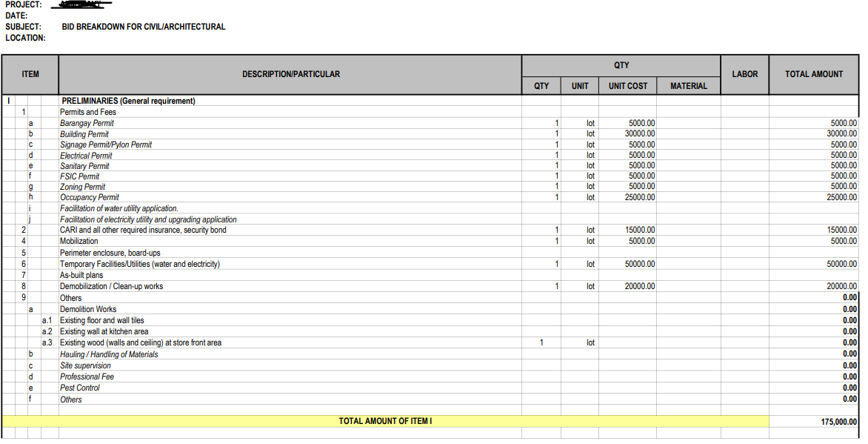Select the UNIT subheader cell
Screen dimensions: 868x444
tap(580, 86)
